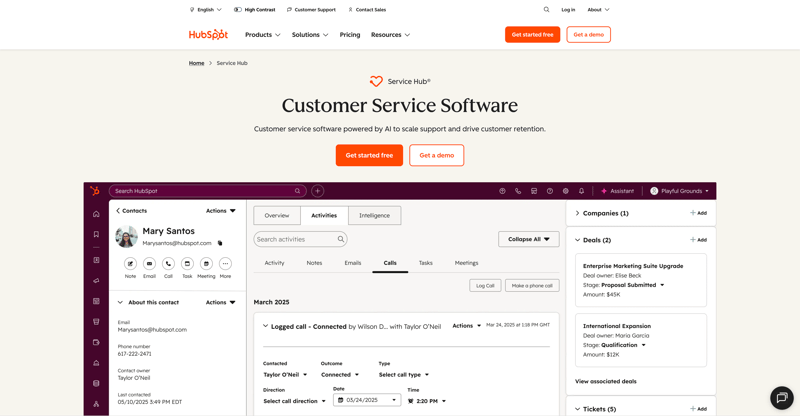Collapse the Companies (1) section
The height and width of the screenshot is (416, 800).
tap(578, 213)
